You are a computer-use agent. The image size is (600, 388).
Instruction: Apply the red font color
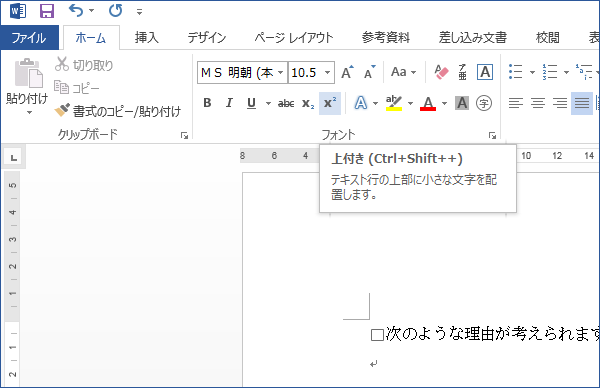point(428,103)
